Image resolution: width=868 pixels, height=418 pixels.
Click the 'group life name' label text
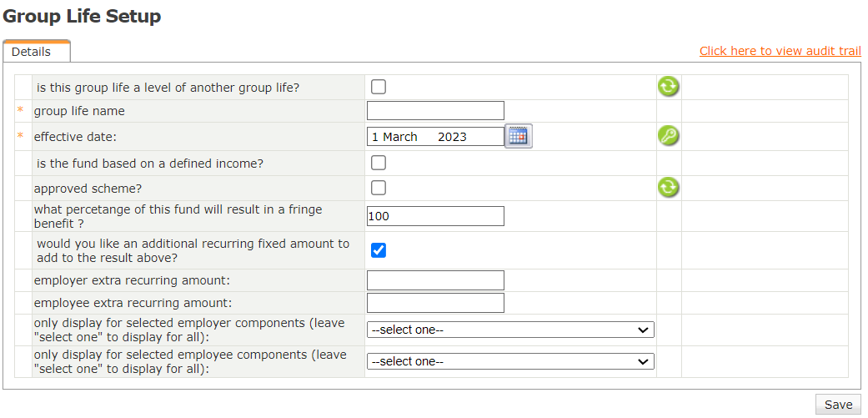pyautogui.click(x=79, y=111)
